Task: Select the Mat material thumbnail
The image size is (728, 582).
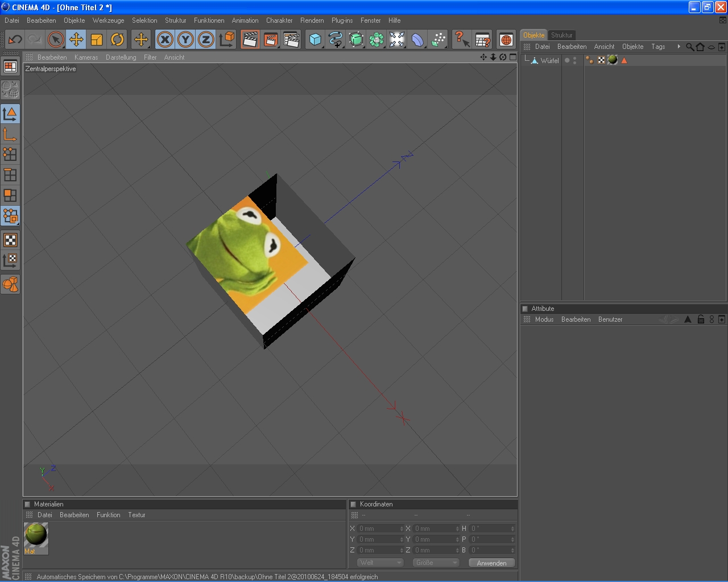Action: click(36, 538)
